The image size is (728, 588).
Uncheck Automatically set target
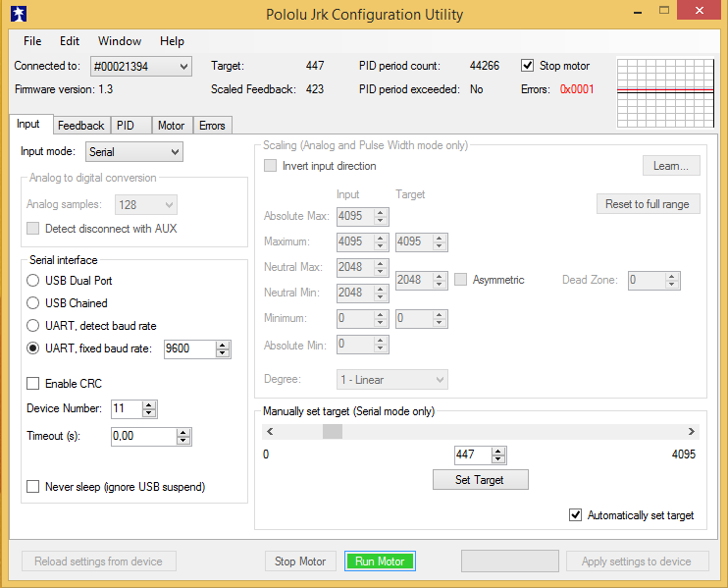pos(576,515)
